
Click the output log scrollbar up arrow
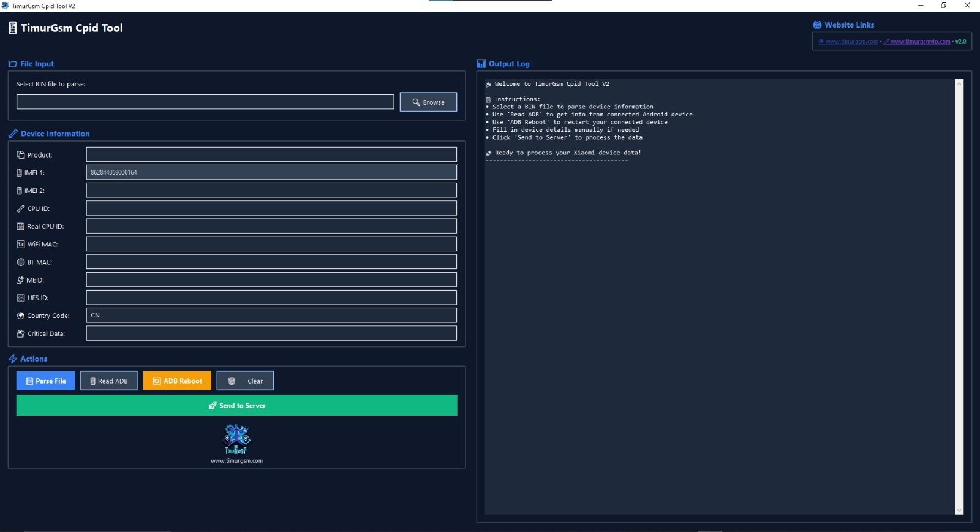(x=959, y=83)
